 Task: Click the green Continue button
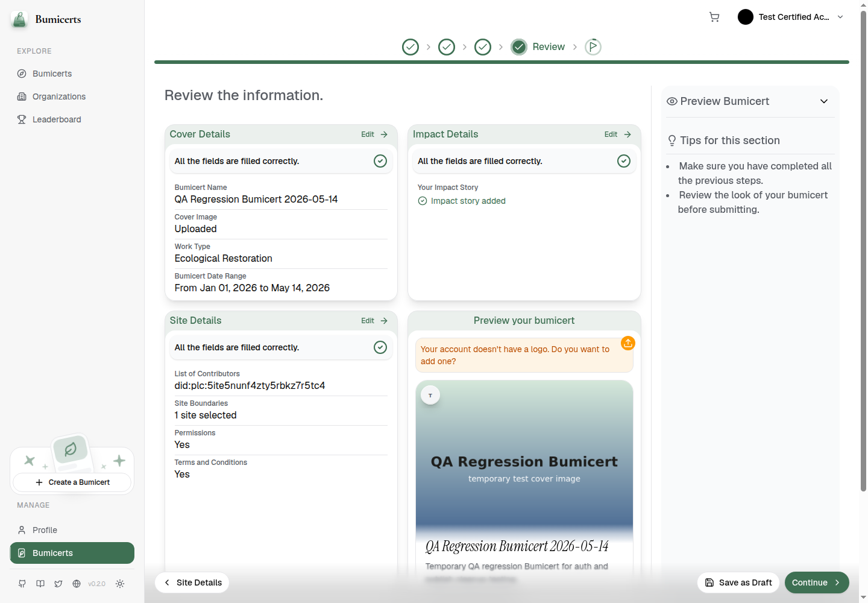pos(817,582)
